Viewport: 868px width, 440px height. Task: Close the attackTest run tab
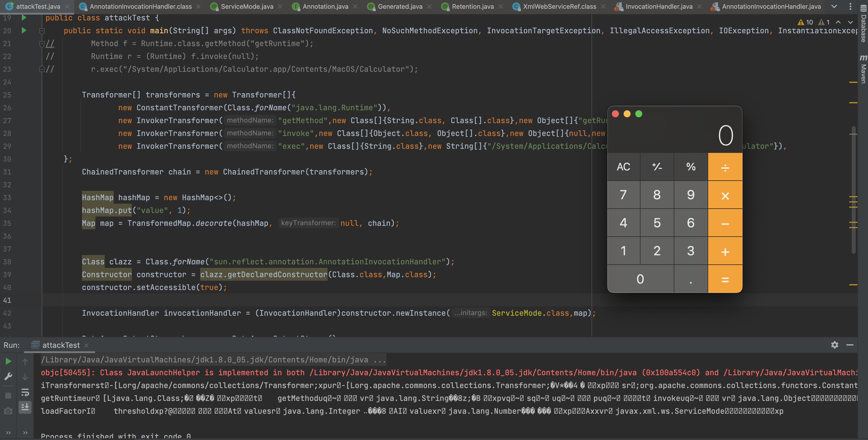(x=86, y=345)
